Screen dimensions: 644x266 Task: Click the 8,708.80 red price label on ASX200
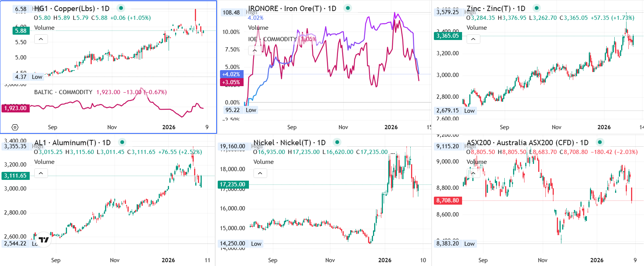tap(448, 200)
